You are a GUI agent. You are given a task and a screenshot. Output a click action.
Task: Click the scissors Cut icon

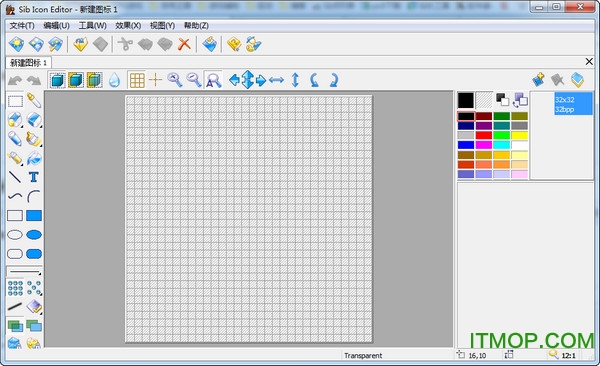coord(125,44)
